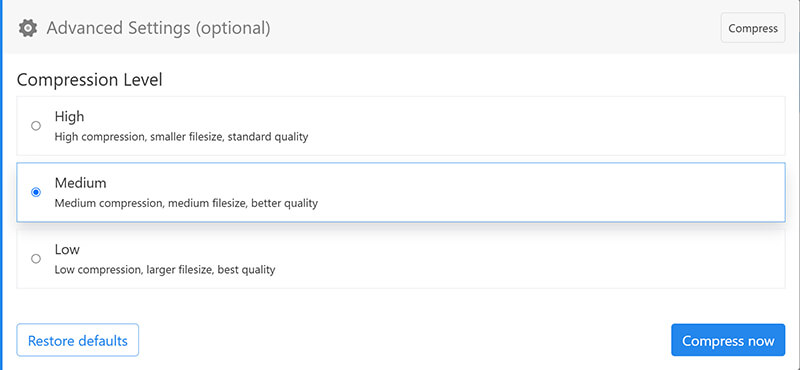800x370 pixels.
Task: Click "High compression, smaller filesize, standard quality" description
Action: coord(181,137)
